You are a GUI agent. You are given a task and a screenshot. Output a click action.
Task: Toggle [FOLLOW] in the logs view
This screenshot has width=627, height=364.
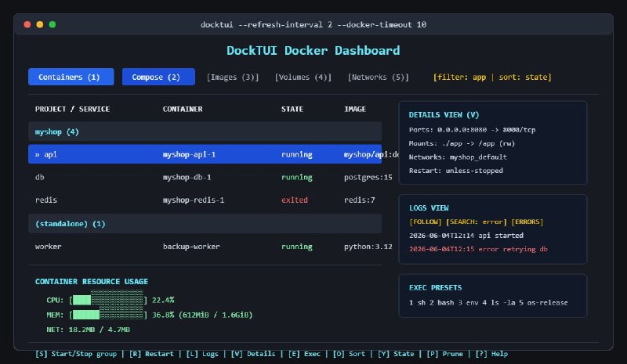pyautogui.click(x=426, y=222)
